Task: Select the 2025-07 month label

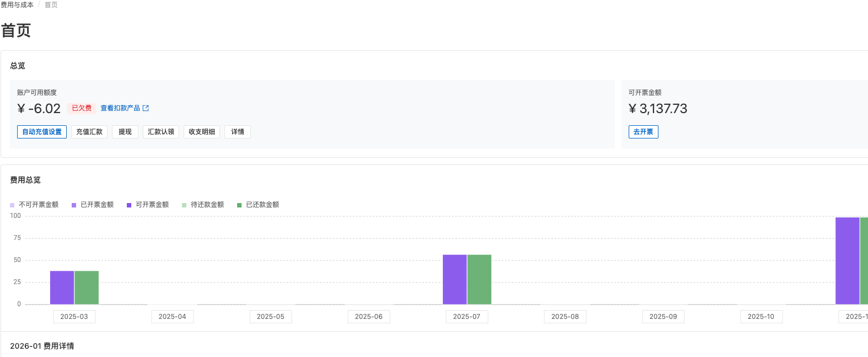Action: (467, 317)
